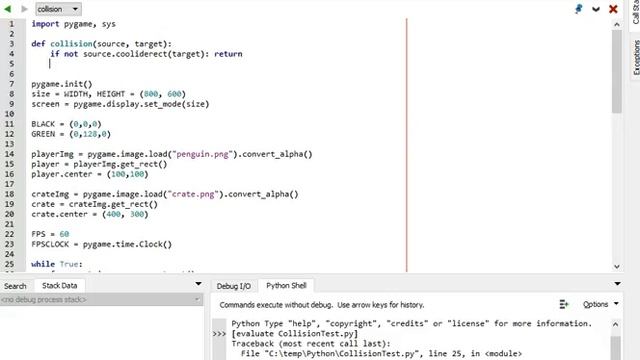Click the FPS = 60 line
The image size is (640, 360).
tap(50, 234)
